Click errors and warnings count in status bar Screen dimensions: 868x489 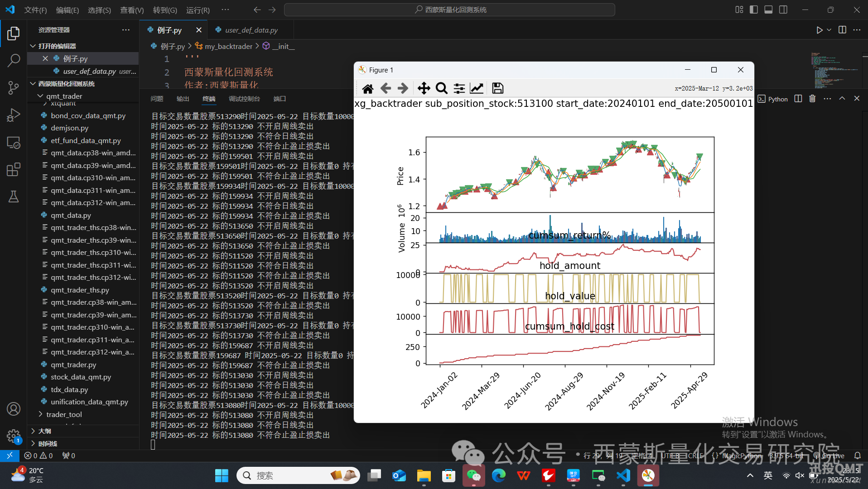coord(39,455)
